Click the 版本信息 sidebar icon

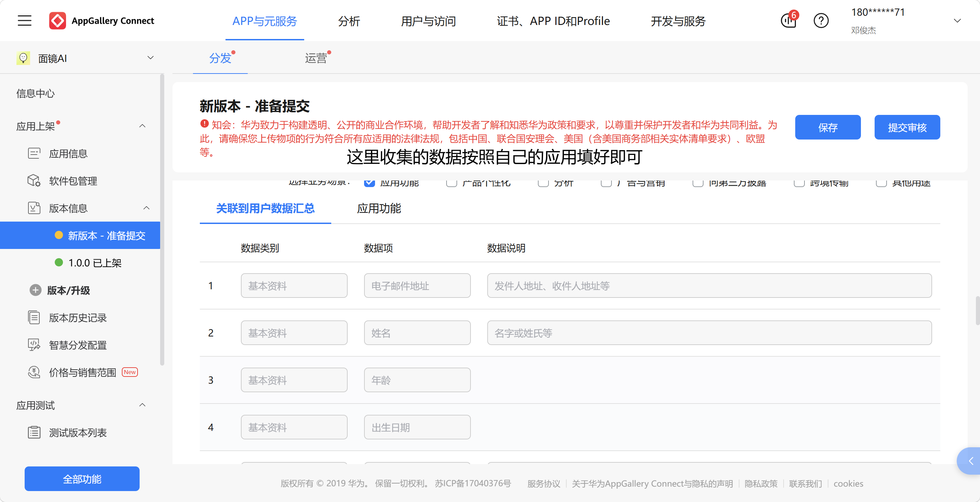pyautogui.click(x=34, y=208)
